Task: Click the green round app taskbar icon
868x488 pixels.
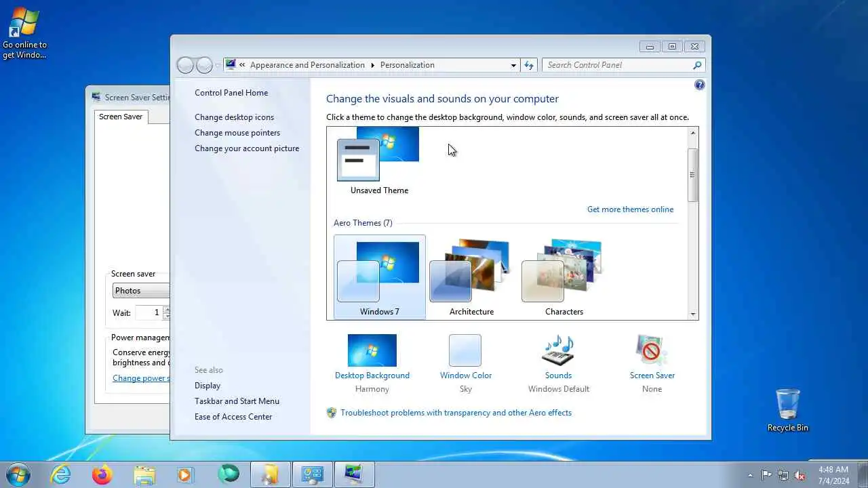Action: tap(229, 474)
